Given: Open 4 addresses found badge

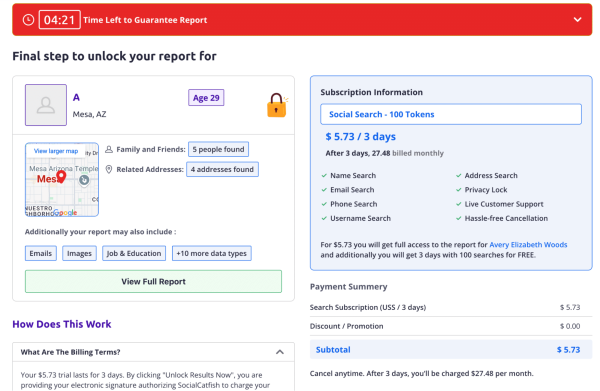Looking at the screenshot, I should click(x=222, y=169).
